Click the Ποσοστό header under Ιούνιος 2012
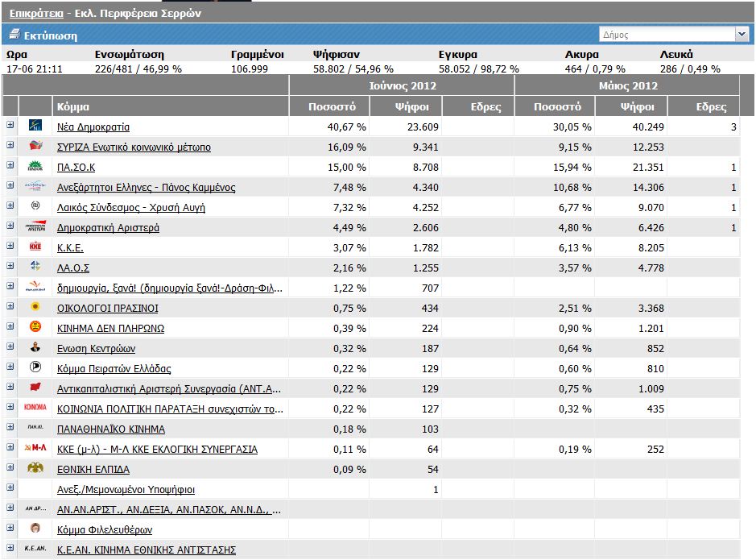 click(x=332, y=106)
